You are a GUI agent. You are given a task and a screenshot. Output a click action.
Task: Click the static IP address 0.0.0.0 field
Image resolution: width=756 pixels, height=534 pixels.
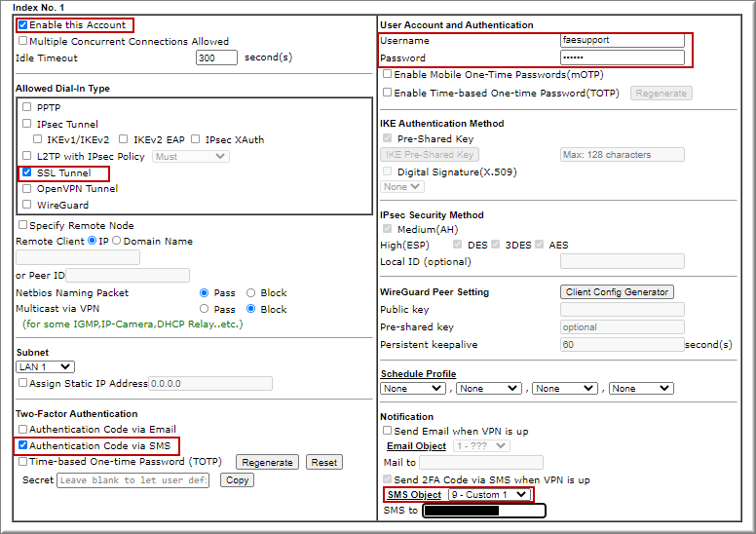210,384
